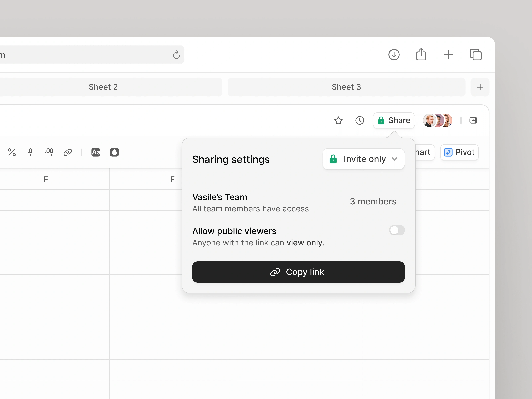Click the collaborator avatars group

pyautogui.click(x=437, y=120)
